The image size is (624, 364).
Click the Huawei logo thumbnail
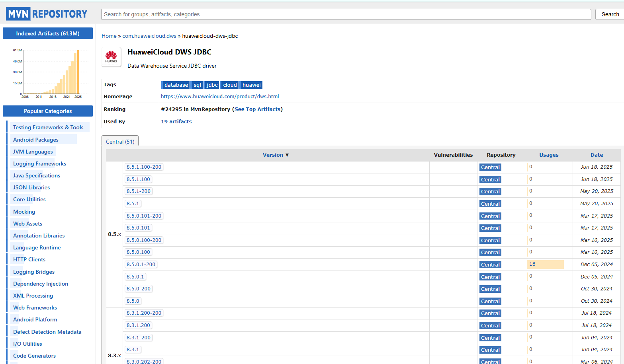pyautogui.click(x=111, y=57)
